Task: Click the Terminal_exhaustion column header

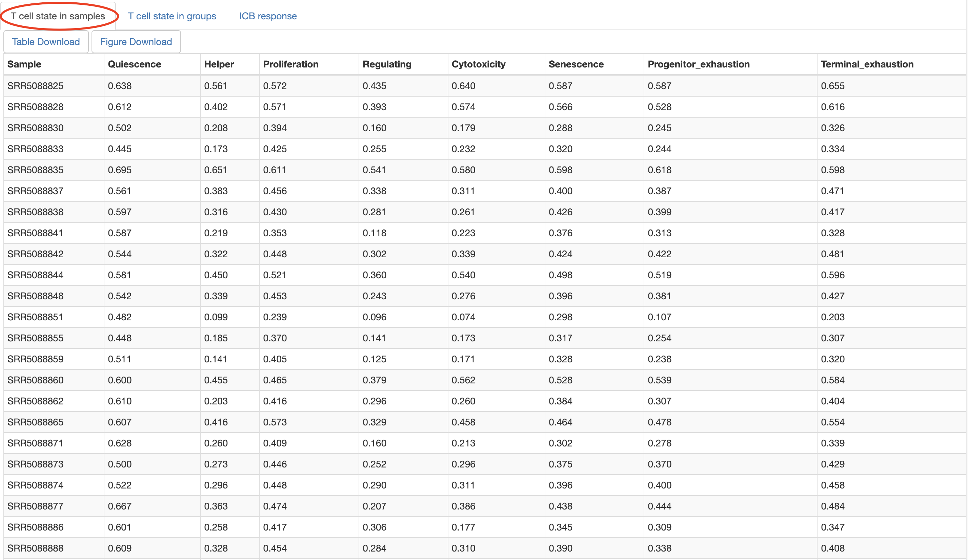Action: (x=867, y=64)
